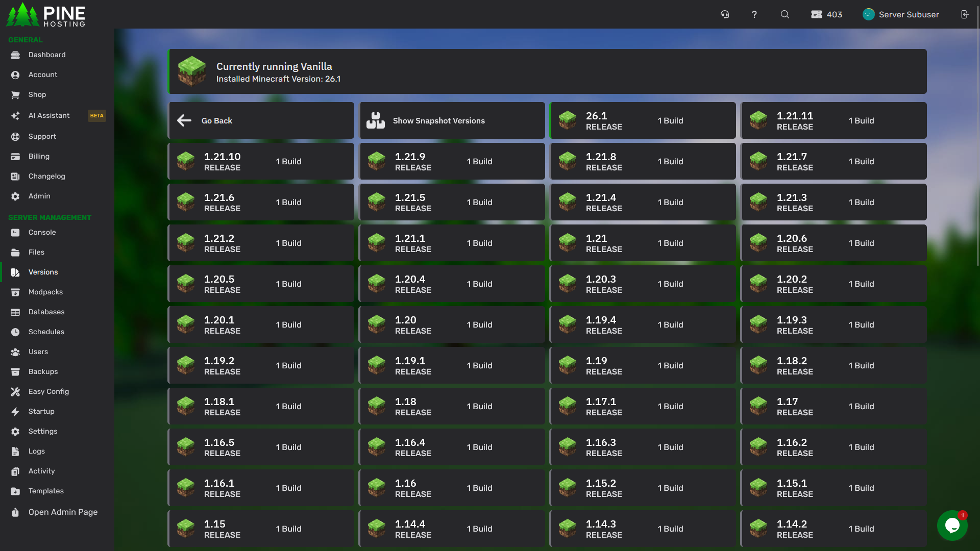Viewport: 980px width, 551px height.
Task: Select the Easy Config wrench icon
Action: [16, 391]
